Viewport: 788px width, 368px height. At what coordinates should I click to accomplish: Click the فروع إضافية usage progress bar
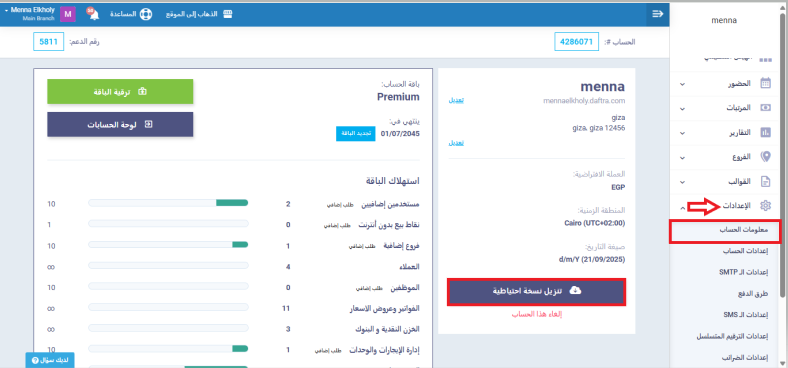pyautogui.click(x=168, y=244)
